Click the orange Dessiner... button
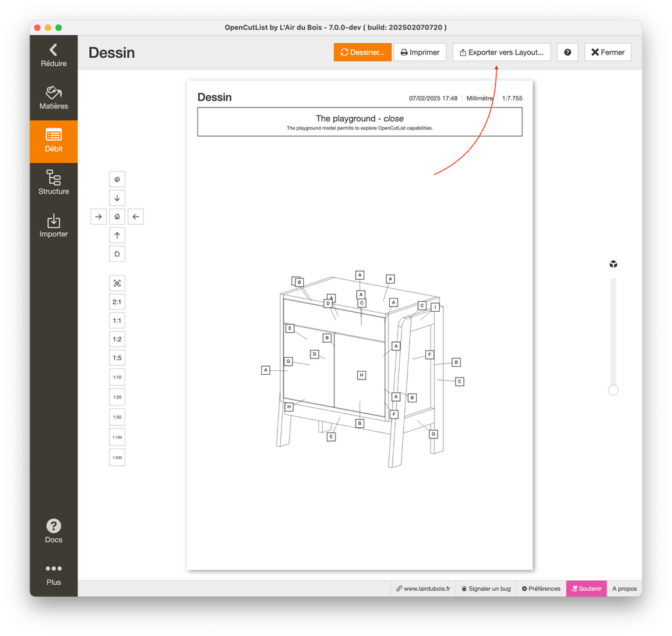672x636 pixels. pyautogui.click(x=362, y=53)
